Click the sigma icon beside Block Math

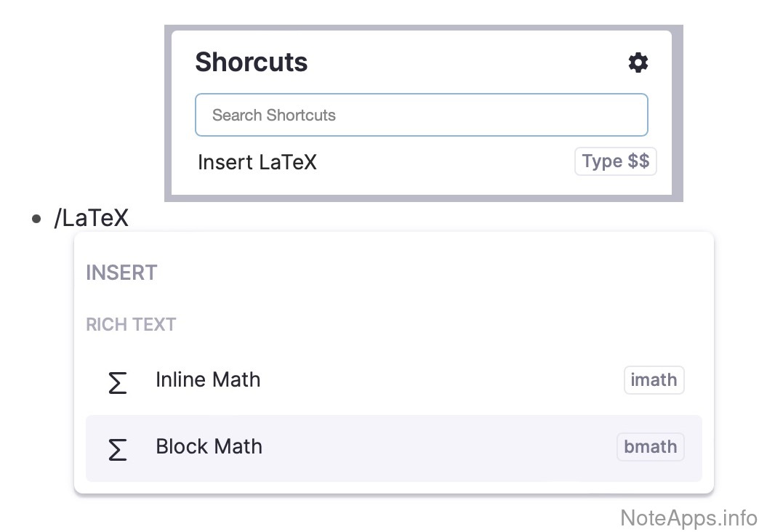click(117, 448)
